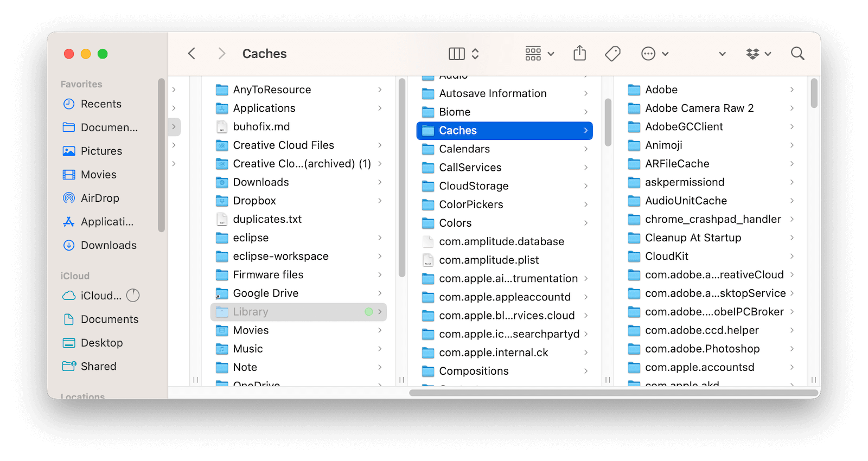
Task: Select the AnyToResource folder
Action: coord(298,89)
